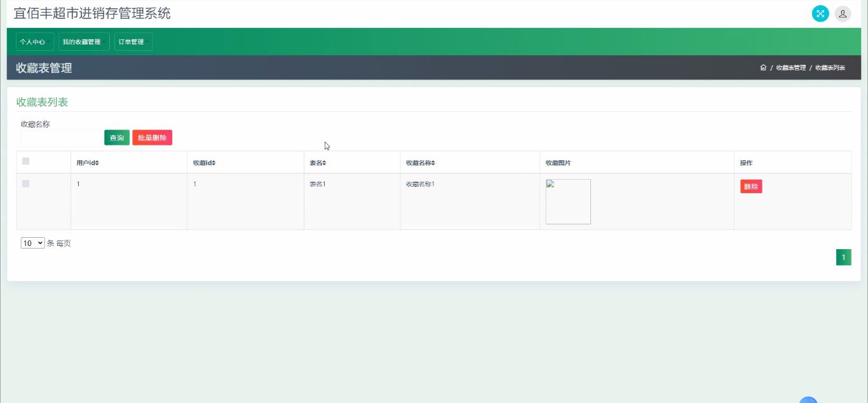Viewport: 868px width, 403px height.
Task: Select the 收藏名称1 table cell
Action: 470,201
